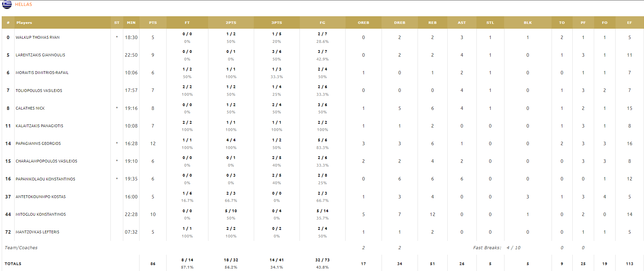This screenshot has height=271, width=644.
Task: Click the Team/Coaches row label
Action: coord(21,247)
